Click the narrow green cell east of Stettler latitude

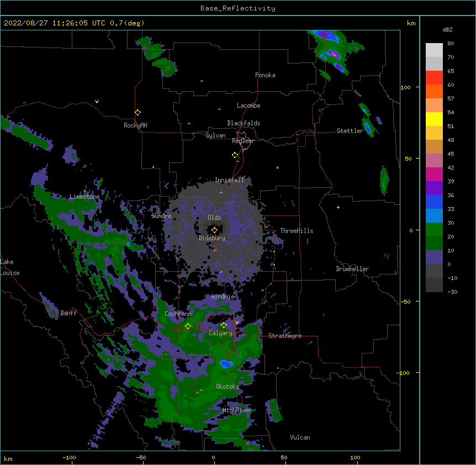[384, 179]
